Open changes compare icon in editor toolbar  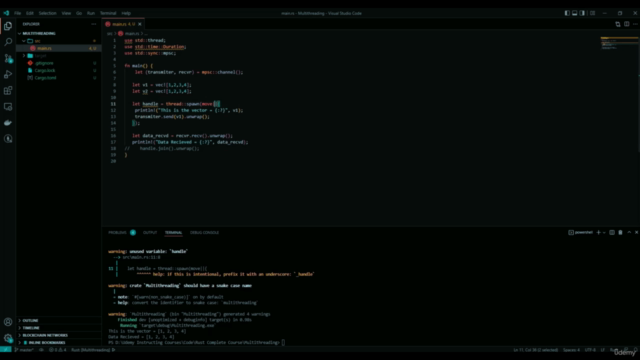click(618, 24)
